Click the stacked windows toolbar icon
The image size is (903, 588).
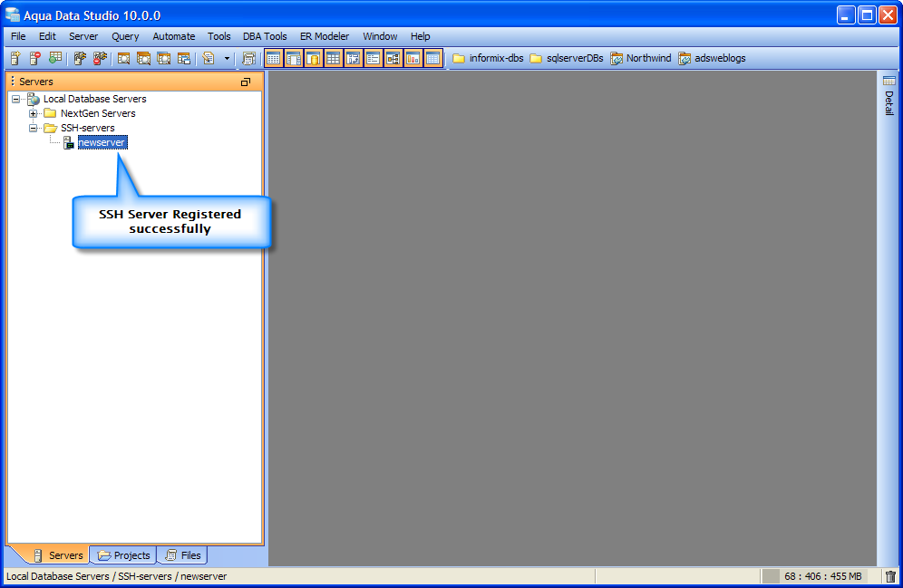coord(184,58)
